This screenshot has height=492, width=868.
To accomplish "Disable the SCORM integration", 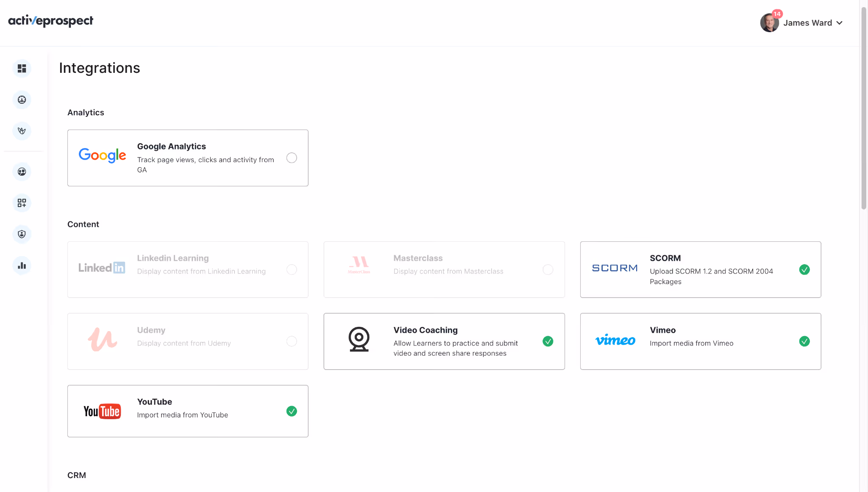I will coord(804,269).
